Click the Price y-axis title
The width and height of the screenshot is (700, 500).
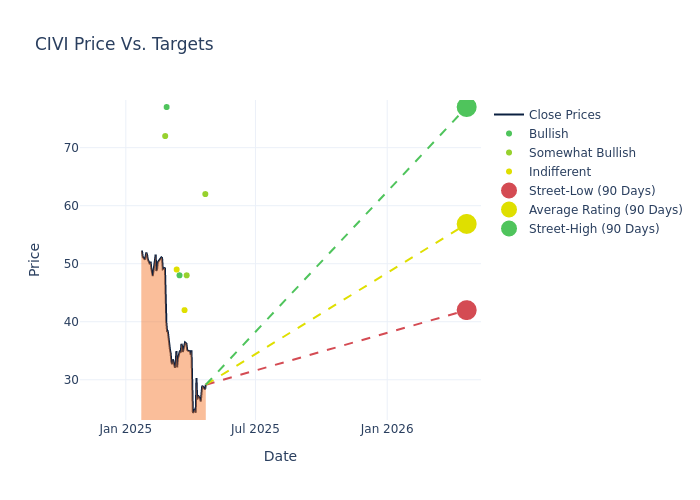35,259
